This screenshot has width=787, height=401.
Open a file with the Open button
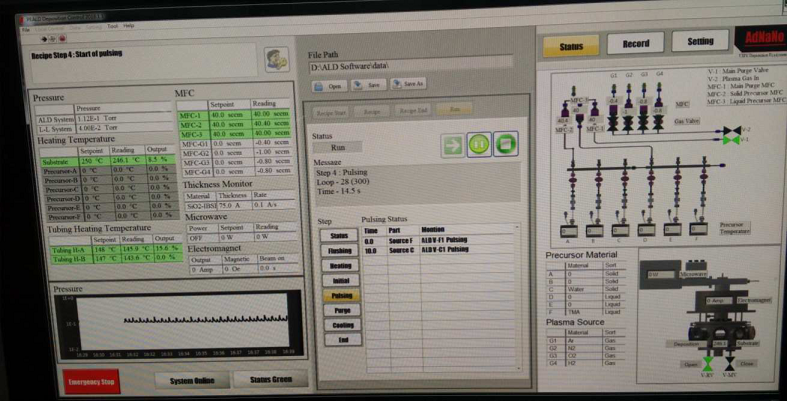point(331,85)
